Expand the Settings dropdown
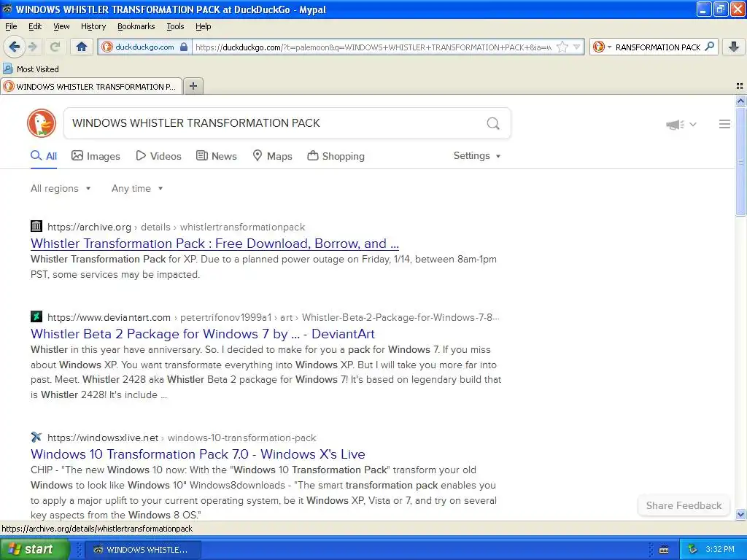This screenshot has height=560, width=747. [477, 156]
